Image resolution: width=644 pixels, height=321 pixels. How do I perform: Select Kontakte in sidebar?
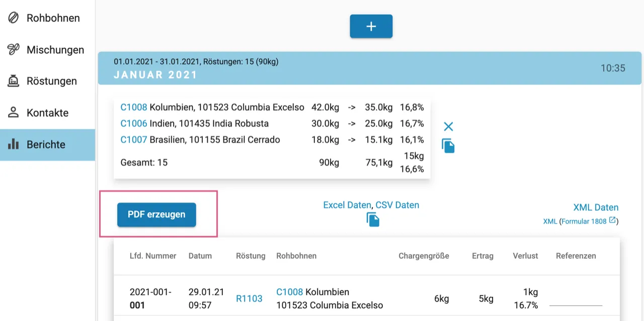coord(47,113)
